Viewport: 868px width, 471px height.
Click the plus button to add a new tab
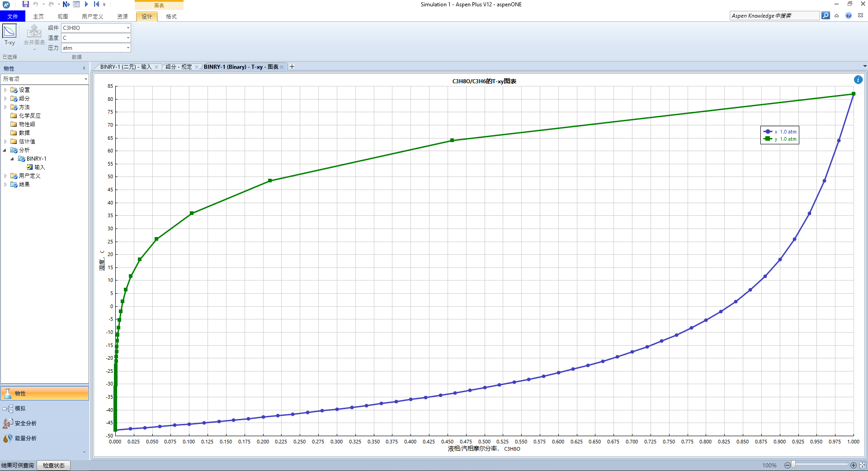[x=292, y=67]
